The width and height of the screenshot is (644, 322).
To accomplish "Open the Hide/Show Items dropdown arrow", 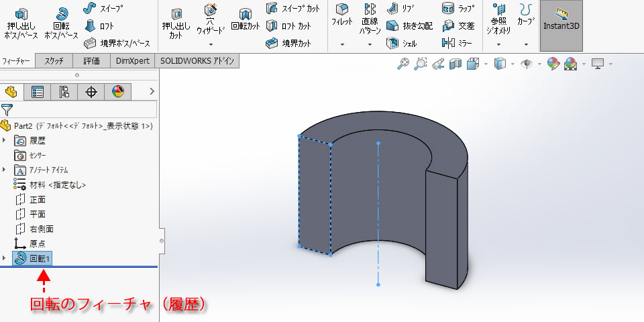I will (539, 64).
